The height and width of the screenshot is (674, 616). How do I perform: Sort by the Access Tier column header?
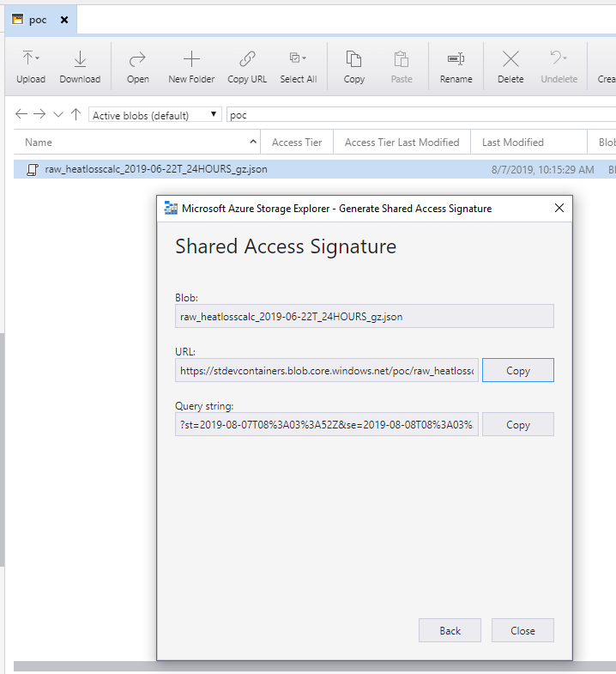pos(297,143)
